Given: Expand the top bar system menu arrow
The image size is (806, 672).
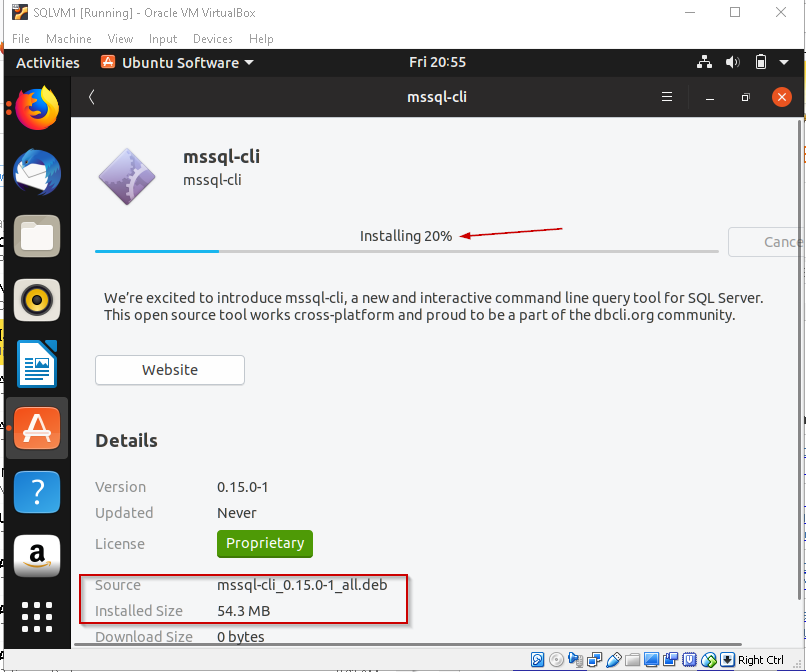Looking at the screenshot, I should (x=784, y=62).
